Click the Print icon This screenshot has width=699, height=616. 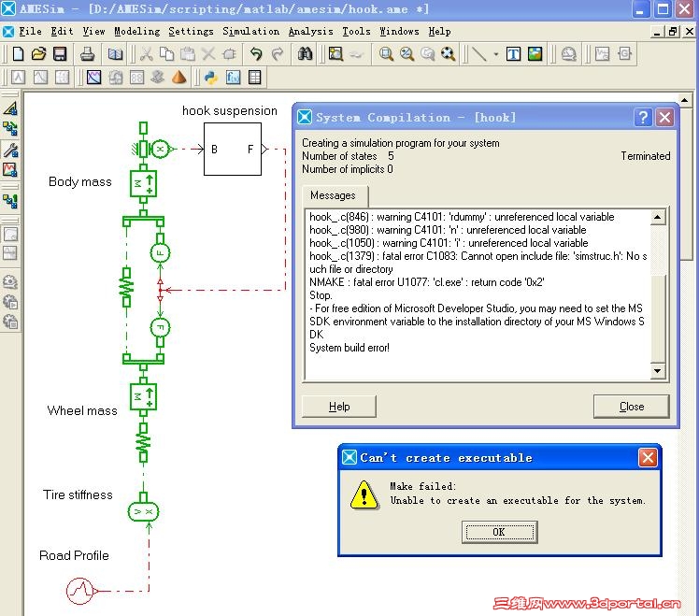click(x=88, y=54)
